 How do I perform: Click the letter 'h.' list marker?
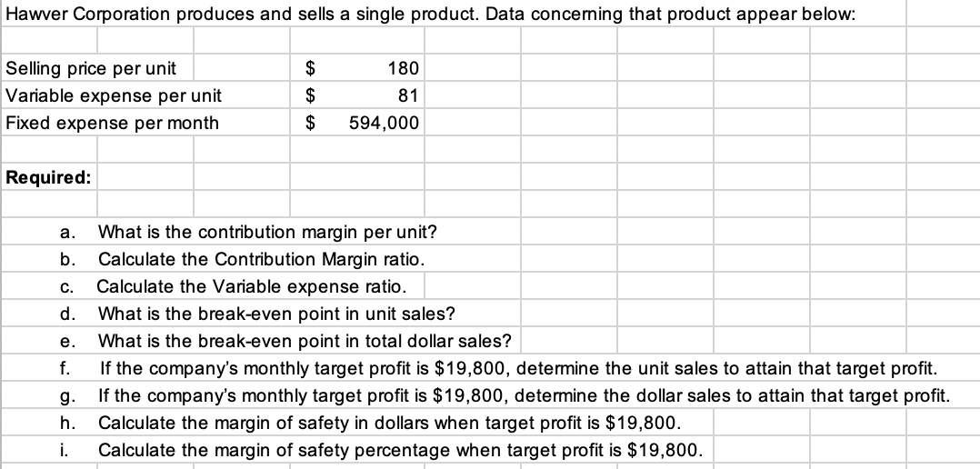coord(68,423)
